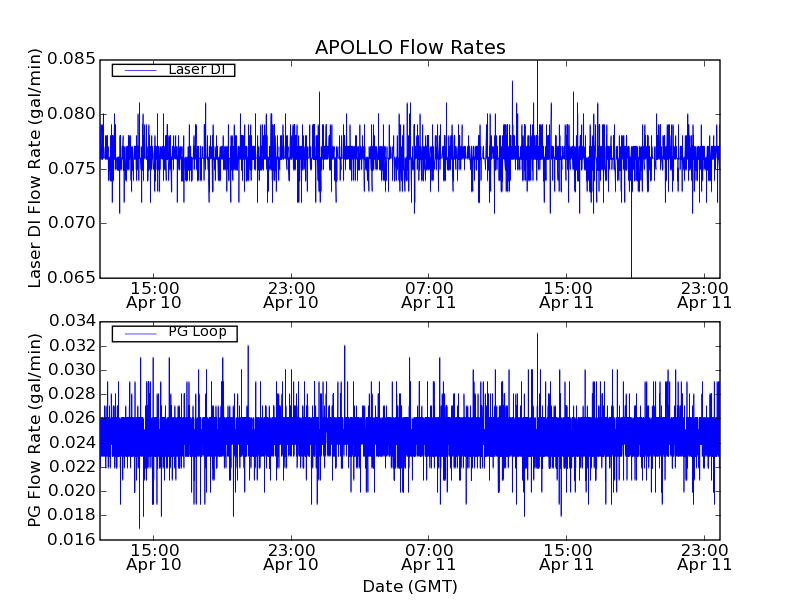Click the blue line sample in Laser DI legend
Screen dimensions: 800x600
[x=141, y=70]
